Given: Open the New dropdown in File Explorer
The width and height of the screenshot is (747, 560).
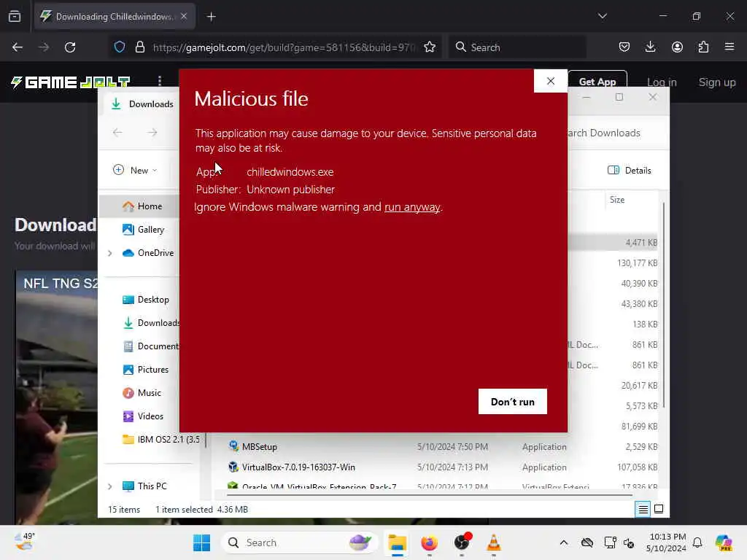Looking at the screenshot, I should click(x=135, y=170).
